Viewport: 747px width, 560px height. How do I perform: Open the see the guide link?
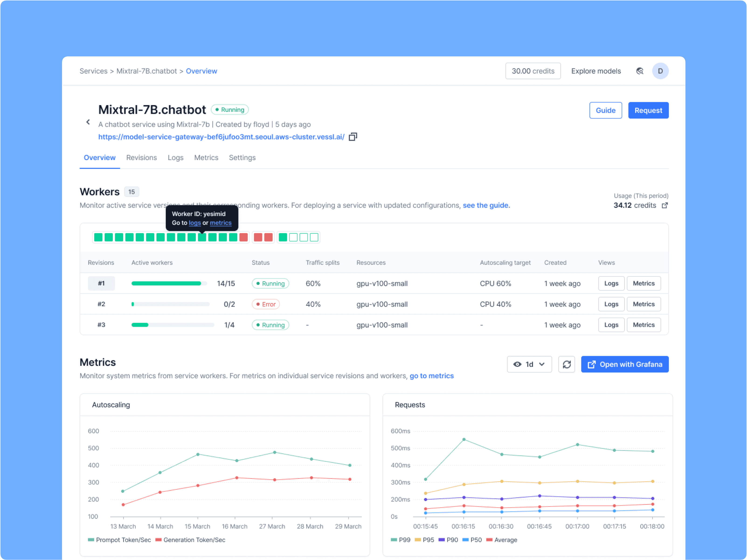[x=486, y=205]
